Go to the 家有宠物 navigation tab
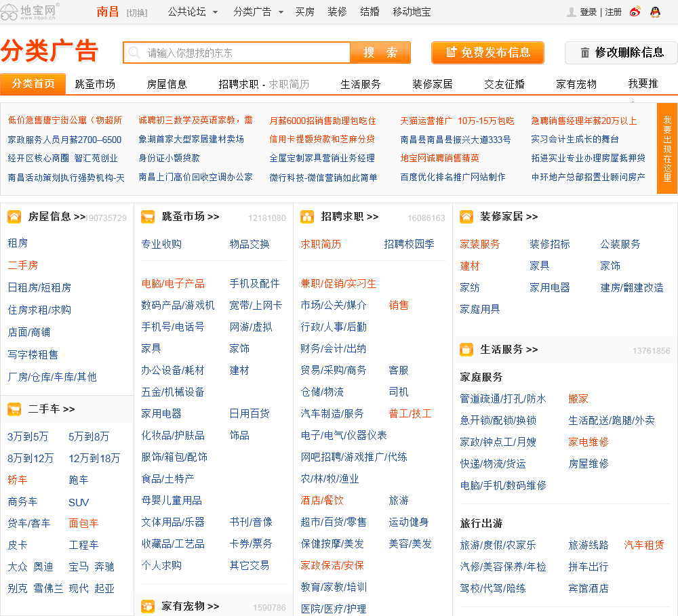The width and height of the screenshot is (678, 616). (576, 84)
